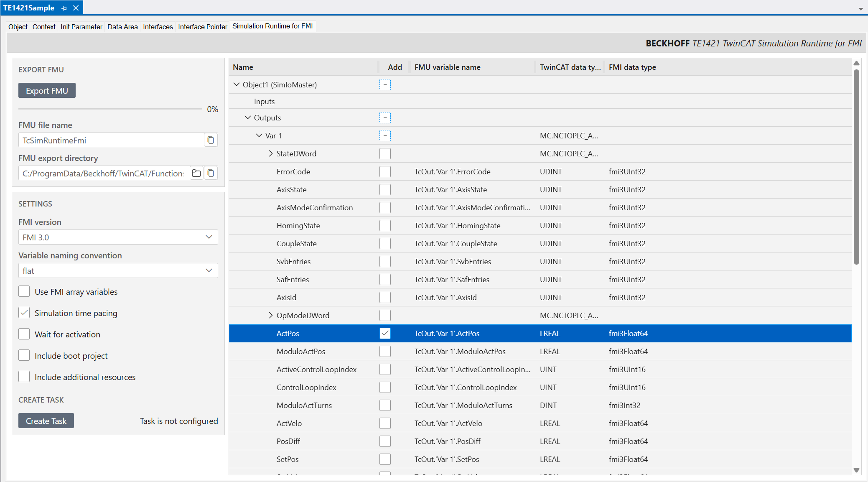The width and height of the screenshot is (868, 482).
Task: Check the Add box for ActVelo
Action: click(x=385, y=423)
